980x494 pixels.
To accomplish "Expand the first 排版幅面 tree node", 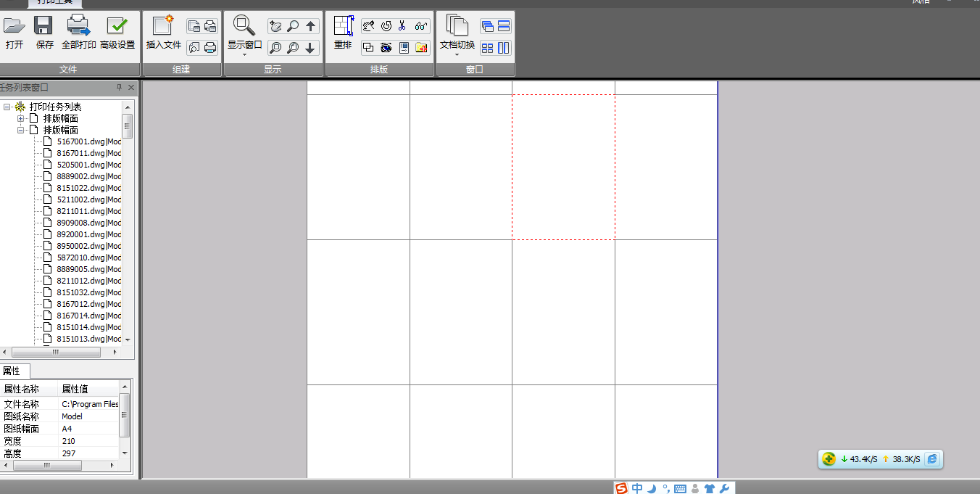I will pos(21,118).
